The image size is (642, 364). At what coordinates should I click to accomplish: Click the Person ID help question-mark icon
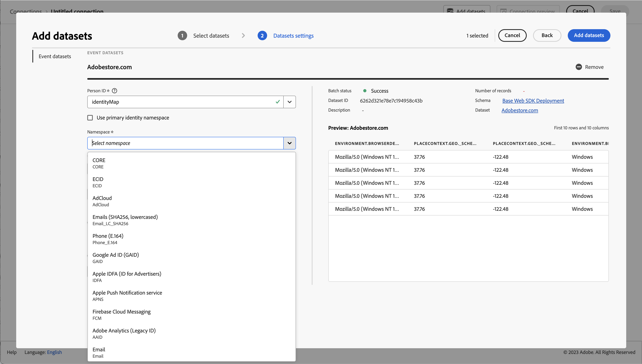[114, 91]
